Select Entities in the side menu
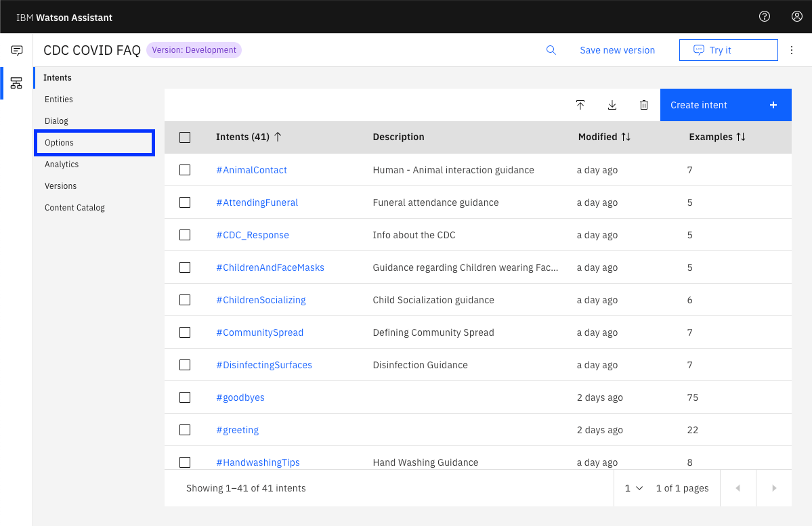 click(x=58, y=100)
